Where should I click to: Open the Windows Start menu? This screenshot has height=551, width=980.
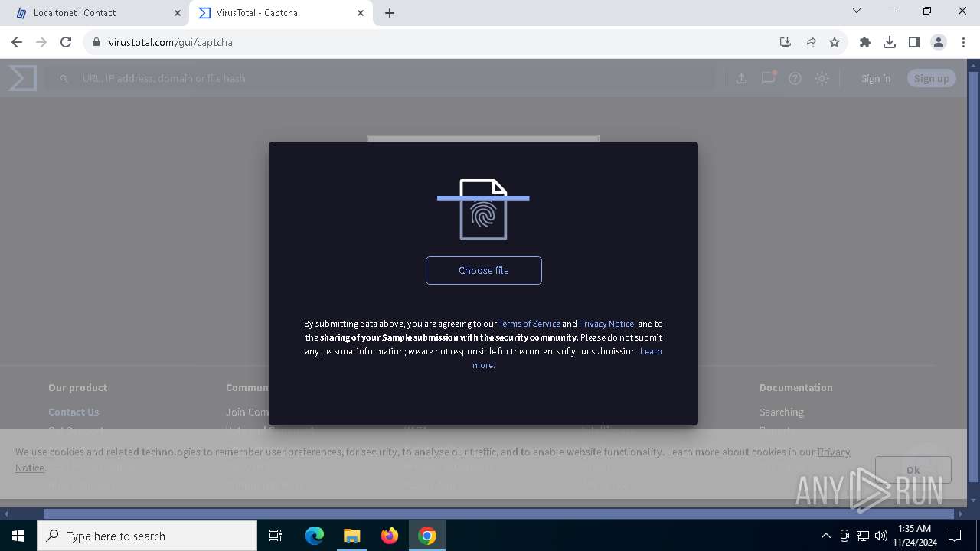click(18, 536)
